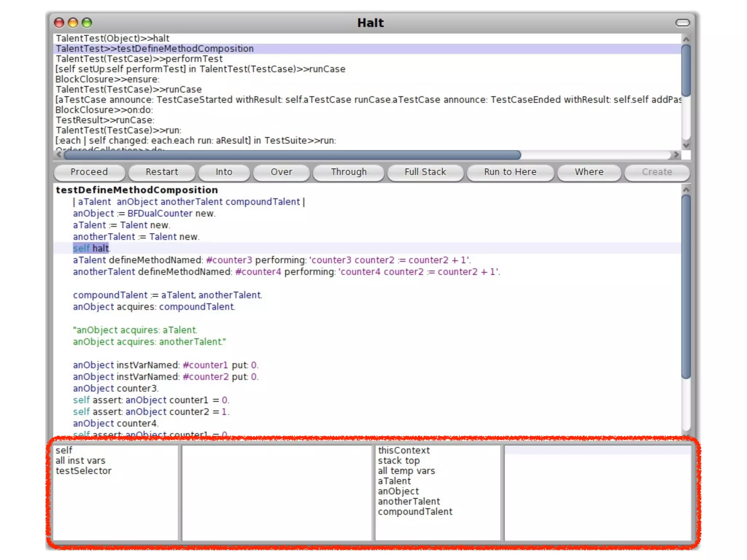Step Over the current statement
Screen dimensions: 747x560
click(281, 172)
